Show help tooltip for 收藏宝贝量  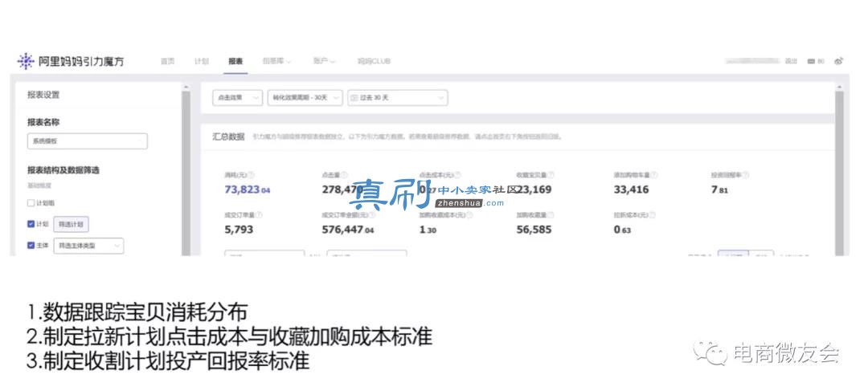pyautogui.click(x=551, y=175)
